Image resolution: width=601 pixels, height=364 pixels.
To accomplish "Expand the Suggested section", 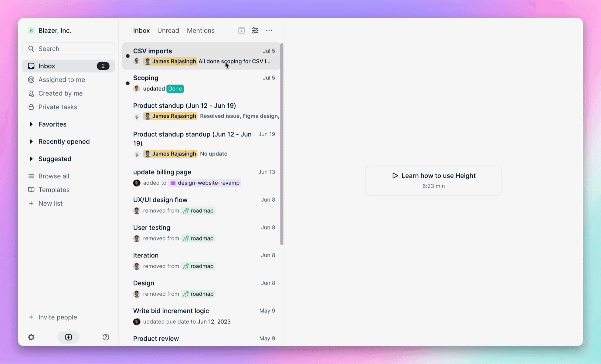I will pos(31,159).
